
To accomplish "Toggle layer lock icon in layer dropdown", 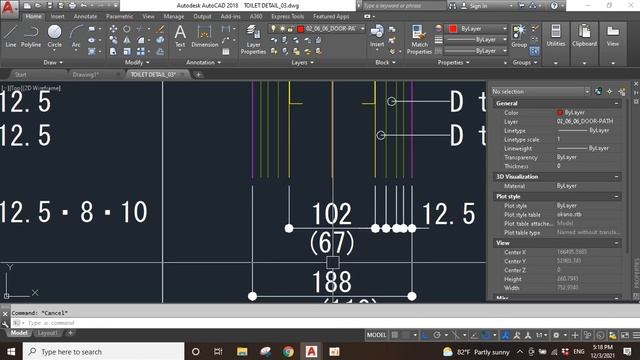I will [x=290, y=29].
